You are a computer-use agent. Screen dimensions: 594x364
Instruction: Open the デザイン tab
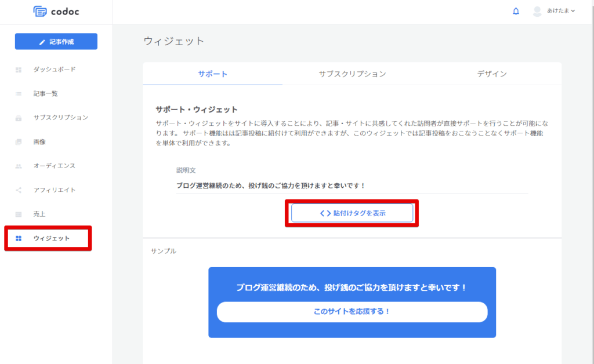click(x=491, y=74)
